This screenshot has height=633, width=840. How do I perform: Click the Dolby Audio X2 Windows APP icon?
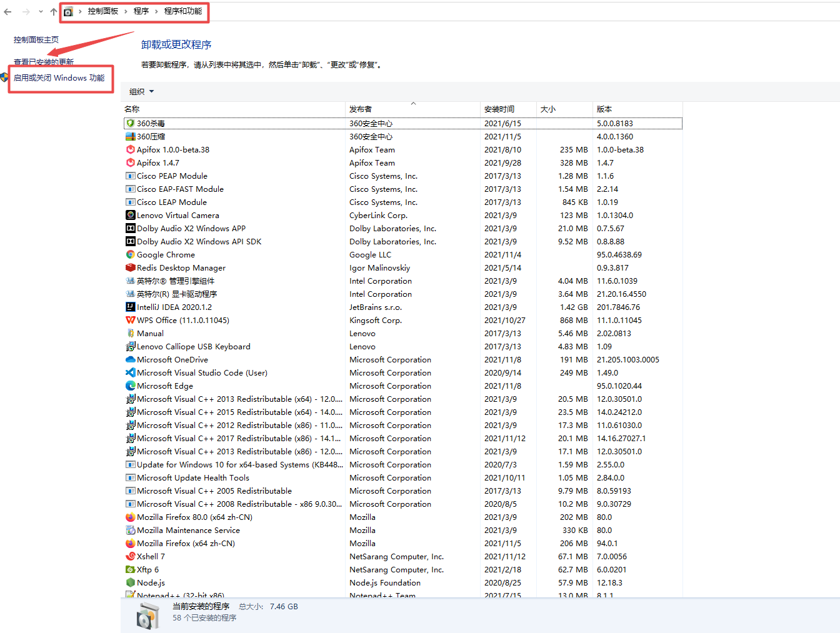pos(131,228)
